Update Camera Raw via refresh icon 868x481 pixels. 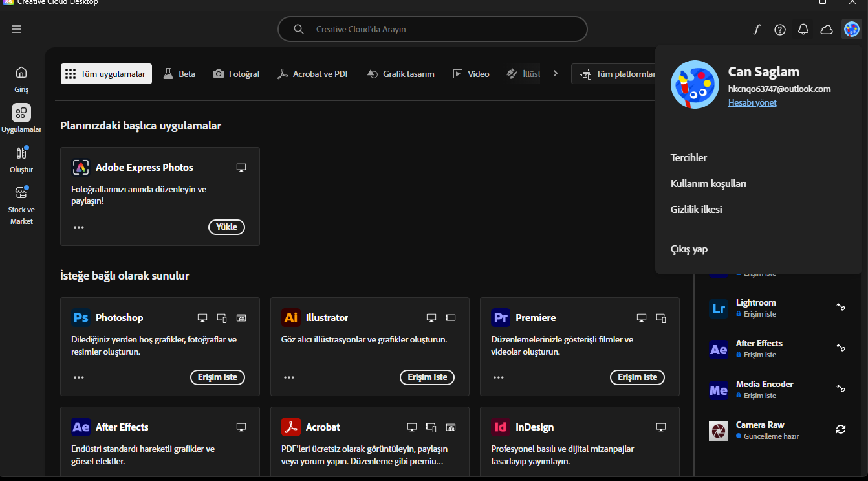841,429
